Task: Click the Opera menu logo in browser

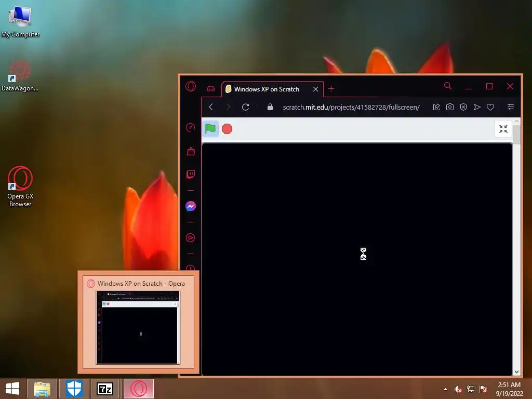Action: click(191, 86)
